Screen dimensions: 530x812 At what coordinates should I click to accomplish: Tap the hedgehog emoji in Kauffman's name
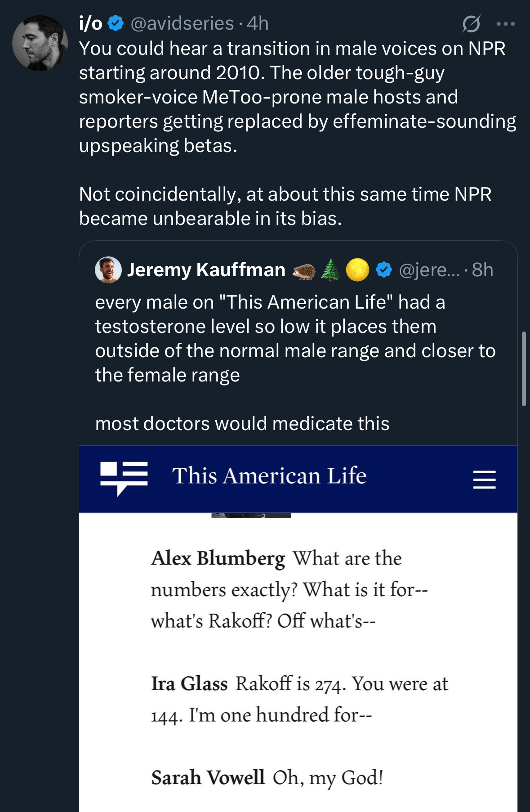303,271
